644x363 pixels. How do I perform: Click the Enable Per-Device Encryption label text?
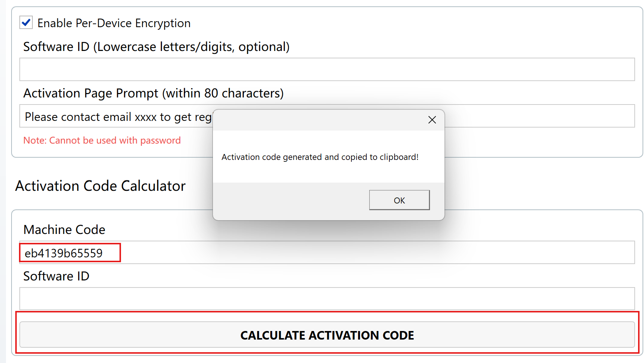point(114,23)
